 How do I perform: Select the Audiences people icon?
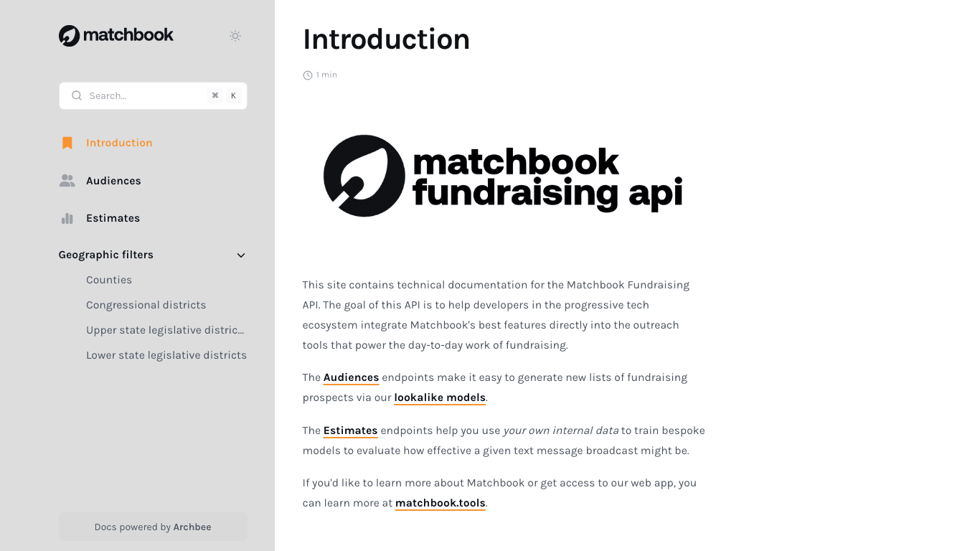pyautogui.click(x=67, y=180)
